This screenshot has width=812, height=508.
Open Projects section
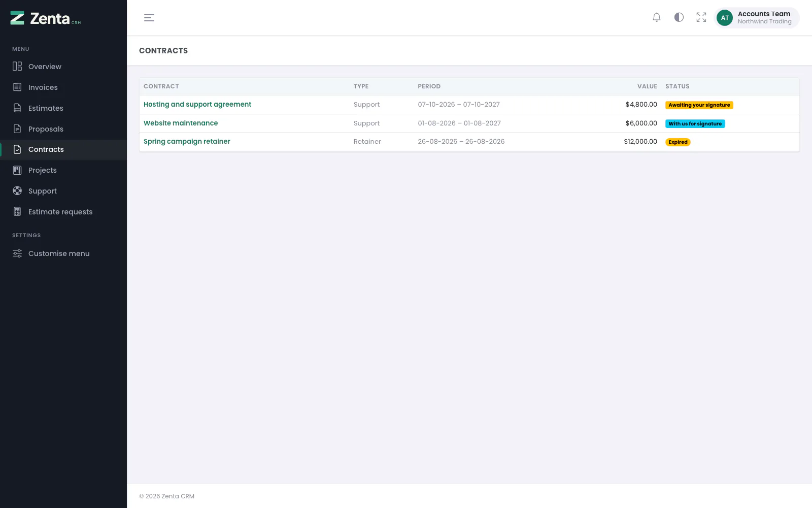coord(63,170)
